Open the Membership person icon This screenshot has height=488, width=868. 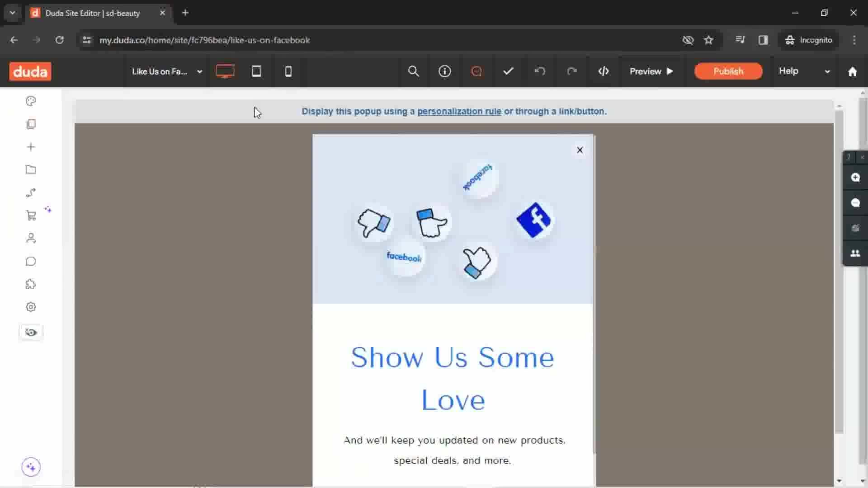tap(31, 238)
